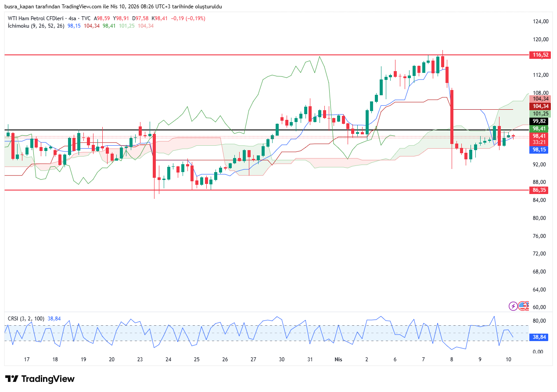Screen dimensions: 557x392
Task: Click the blue 38,84 CRSI value label
Action: click(x=539, y=337)
